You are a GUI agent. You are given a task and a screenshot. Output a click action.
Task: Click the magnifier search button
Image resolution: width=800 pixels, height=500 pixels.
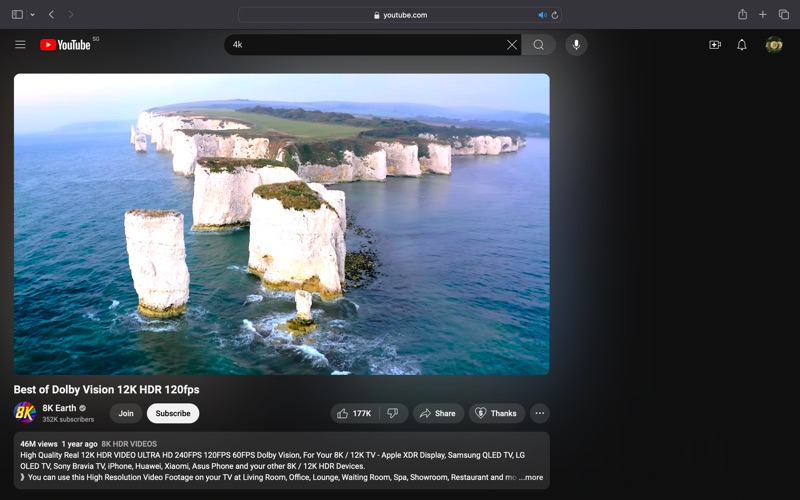pyautogui.click(x=538, y=45)
